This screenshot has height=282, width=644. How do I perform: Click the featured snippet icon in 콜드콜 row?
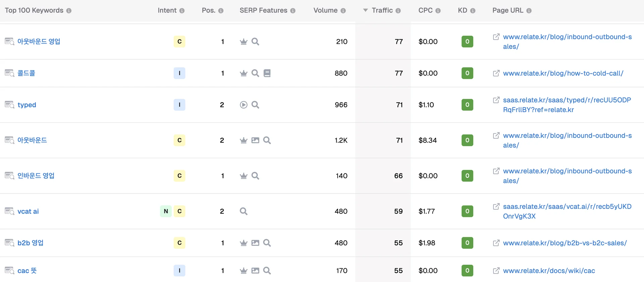point(267,73)
